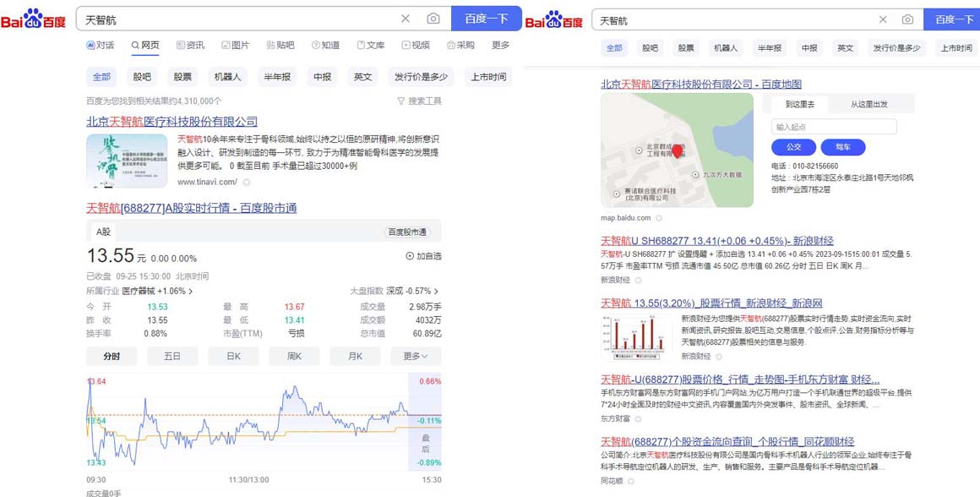Select the 中报 chip in right window
This screenshot has width=980, height=497.
click(809, 47)
